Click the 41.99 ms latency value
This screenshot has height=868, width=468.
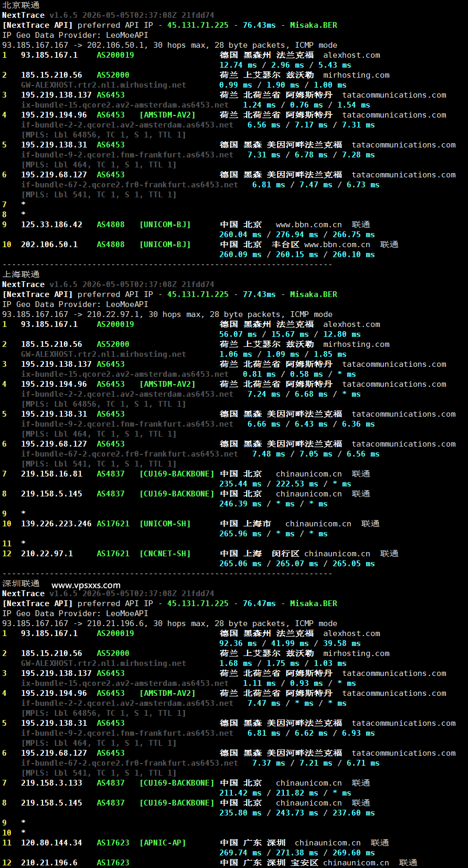click(290, 643)
